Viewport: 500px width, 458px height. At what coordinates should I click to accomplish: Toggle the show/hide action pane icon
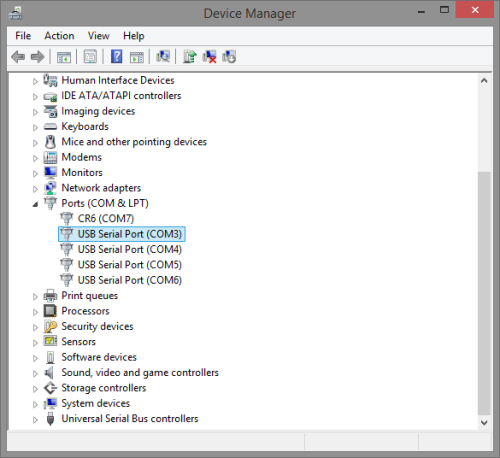137,57
